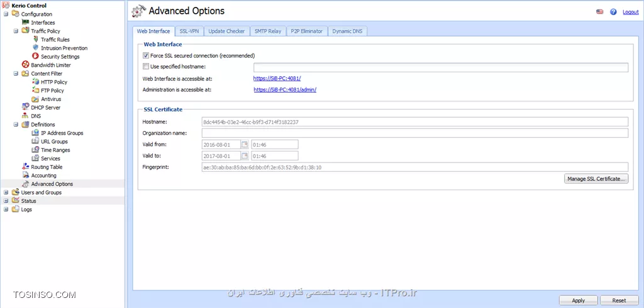This screenshot has width=644, height=308.
Task: Open the https://SiB-PC:4081/admin/ link
Action: point(285,89)
